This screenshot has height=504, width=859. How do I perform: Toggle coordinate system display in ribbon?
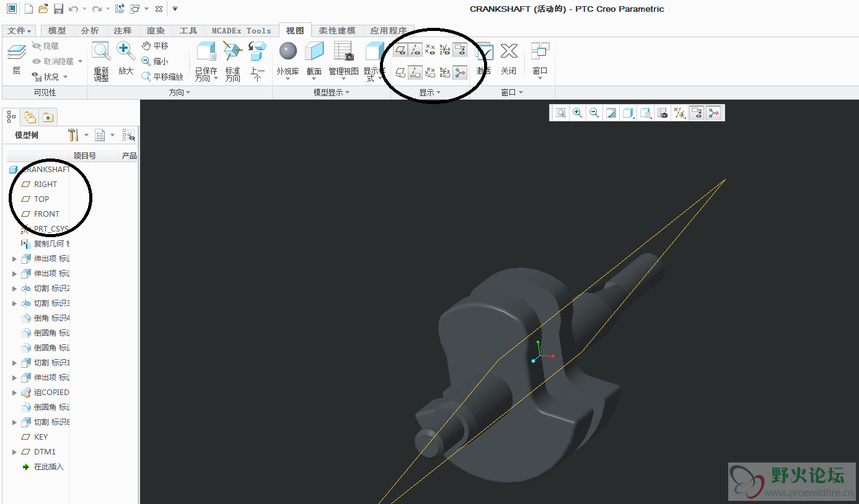tap(444, 50)
